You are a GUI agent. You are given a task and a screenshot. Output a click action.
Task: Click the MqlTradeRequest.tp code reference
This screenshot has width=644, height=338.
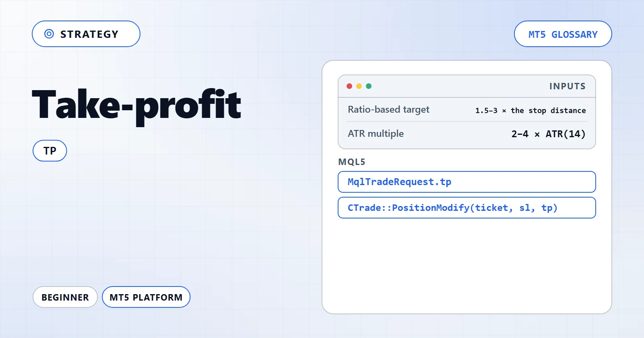(x=467, y=182)
